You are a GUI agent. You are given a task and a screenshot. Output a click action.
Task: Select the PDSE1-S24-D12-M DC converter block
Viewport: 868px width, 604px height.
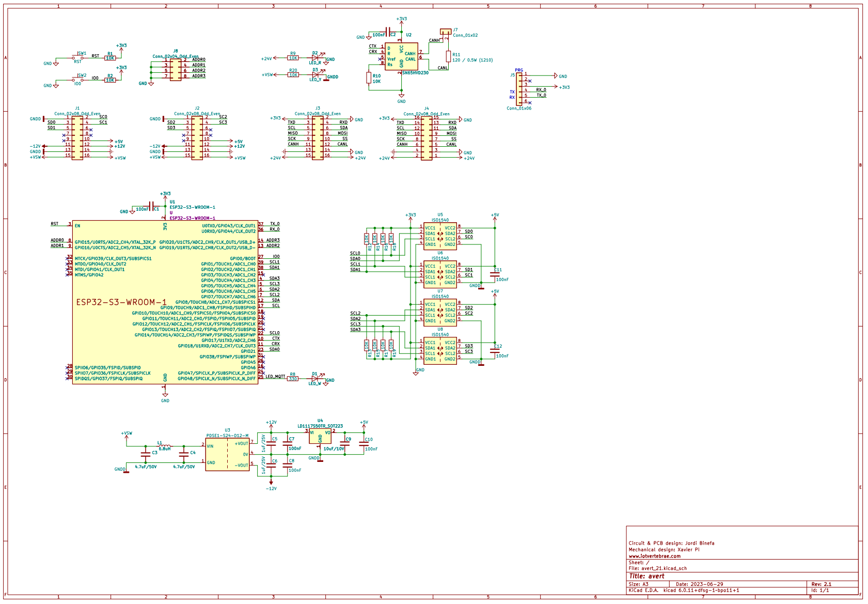point(228,455)
